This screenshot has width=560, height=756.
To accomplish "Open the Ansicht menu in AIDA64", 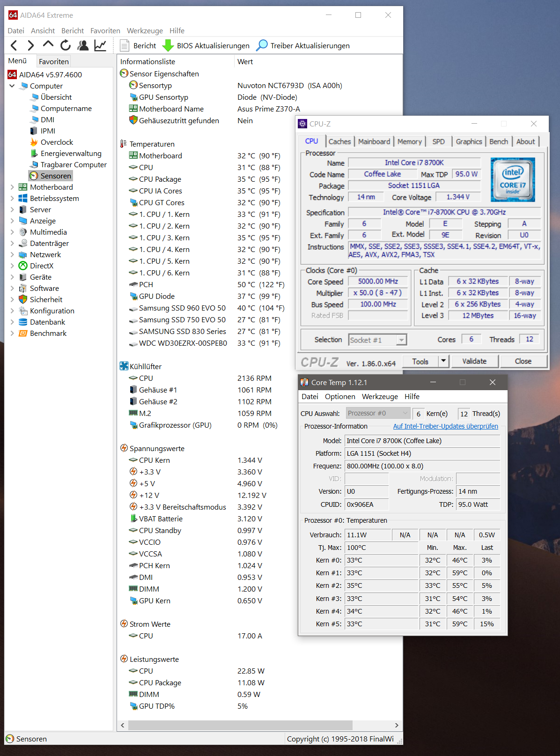I will 43,30.
